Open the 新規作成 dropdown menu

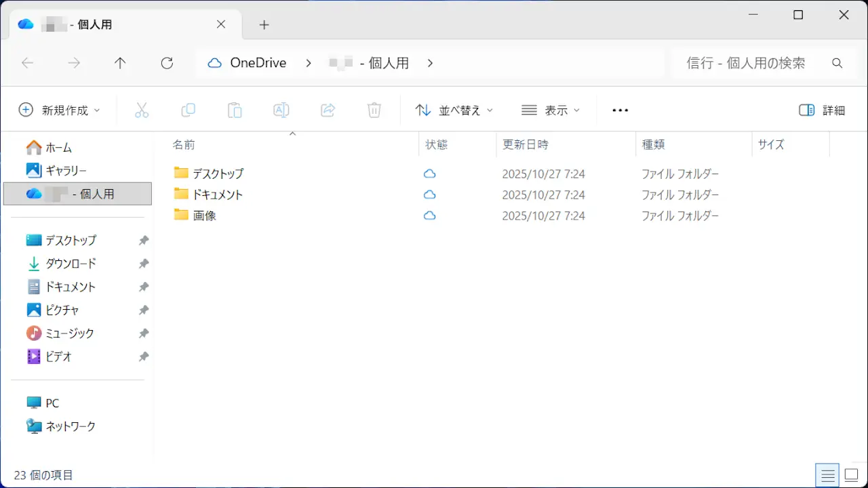pos(59,110)
